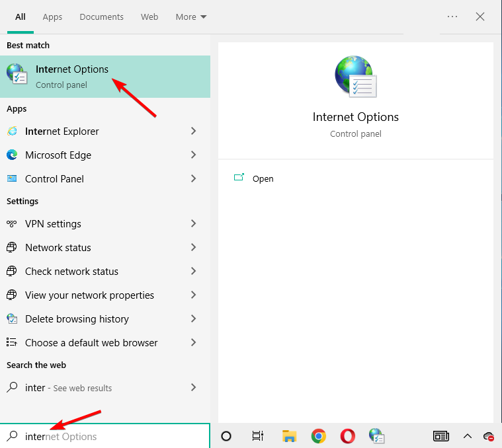Switch to the Web search tab
This screenshot has height=448, width=502.
(149, 17)
